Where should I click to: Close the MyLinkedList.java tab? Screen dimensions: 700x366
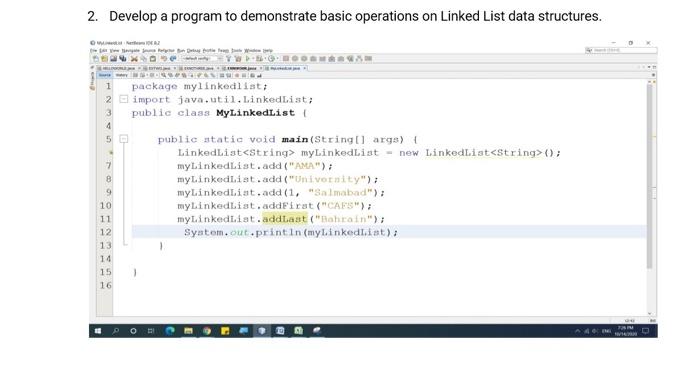point(304,68)
